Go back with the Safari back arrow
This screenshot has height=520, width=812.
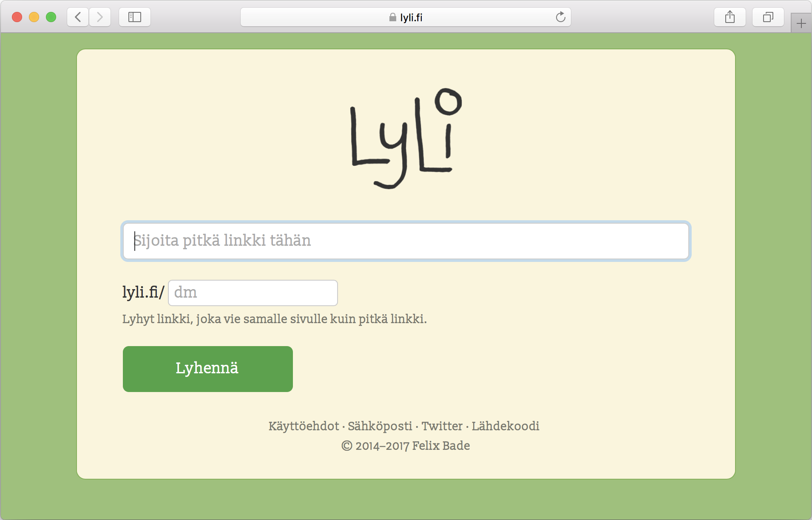tap(78, 17)
